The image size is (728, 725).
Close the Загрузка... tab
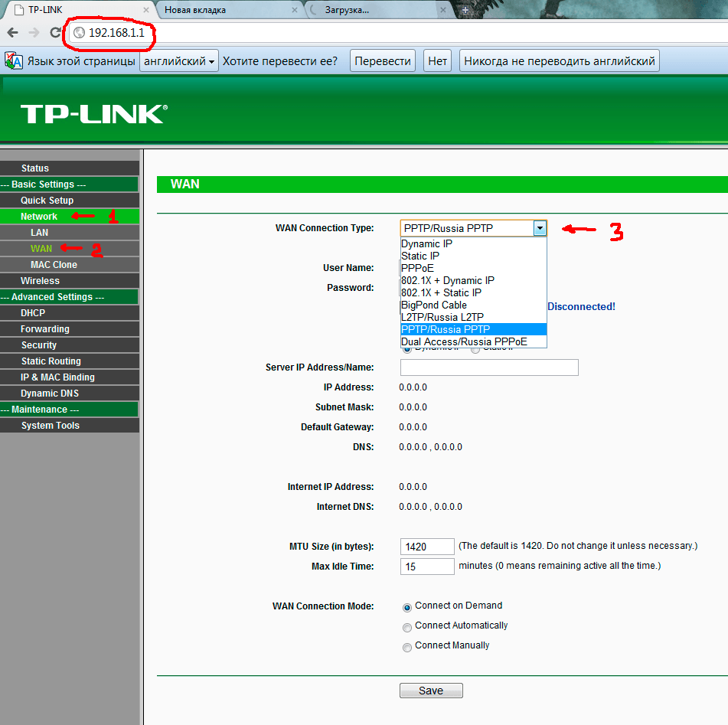443,10
